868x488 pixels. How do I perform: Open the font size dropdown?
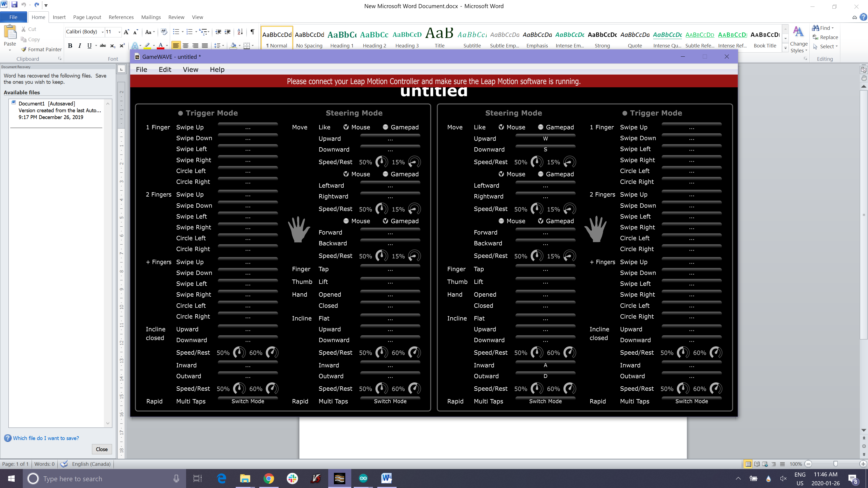(x=119, y=32)
